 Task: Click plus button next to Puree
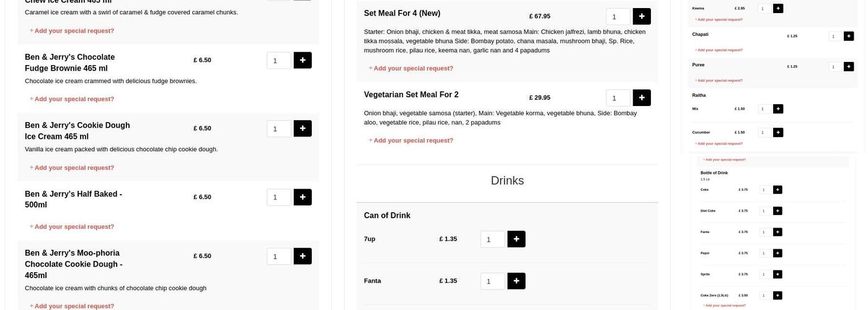(849, 66)
